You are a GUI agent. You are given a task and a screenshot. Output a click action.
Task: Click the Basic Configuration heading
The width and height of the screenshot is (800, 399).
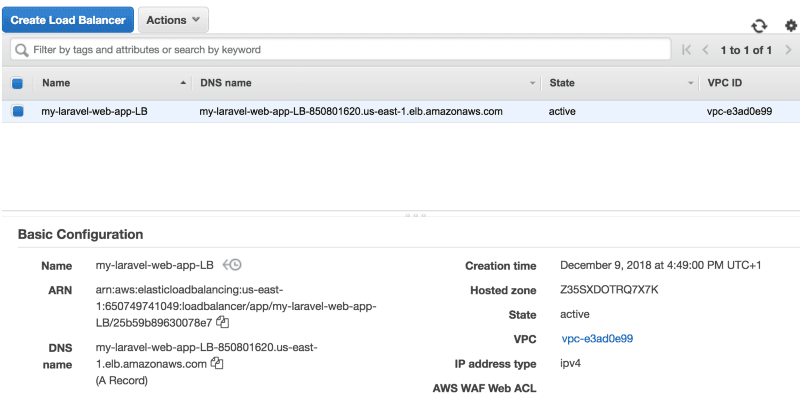pyautogui.click(x=81, y=235)
